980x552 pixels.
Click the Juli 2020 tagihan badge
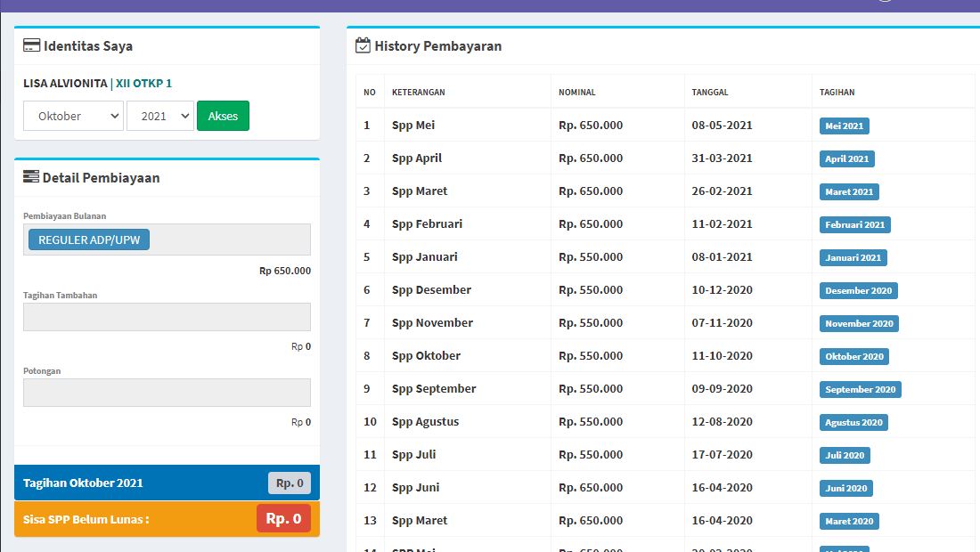(x=845, y=455)
